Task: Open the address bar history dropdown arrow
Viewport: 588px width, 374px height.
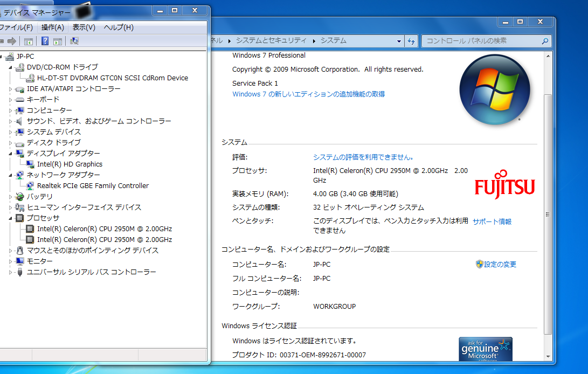Action: tap(399, 41)
